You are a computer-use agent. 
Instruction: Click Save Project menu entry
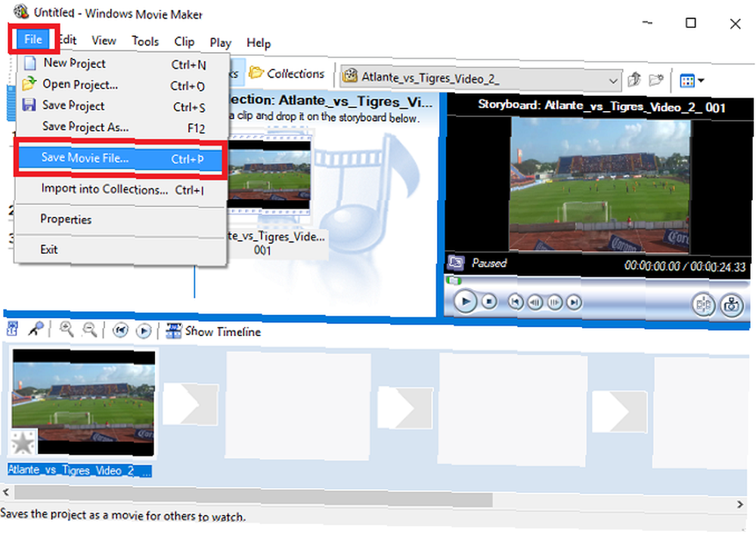click(x=122, y=106)
